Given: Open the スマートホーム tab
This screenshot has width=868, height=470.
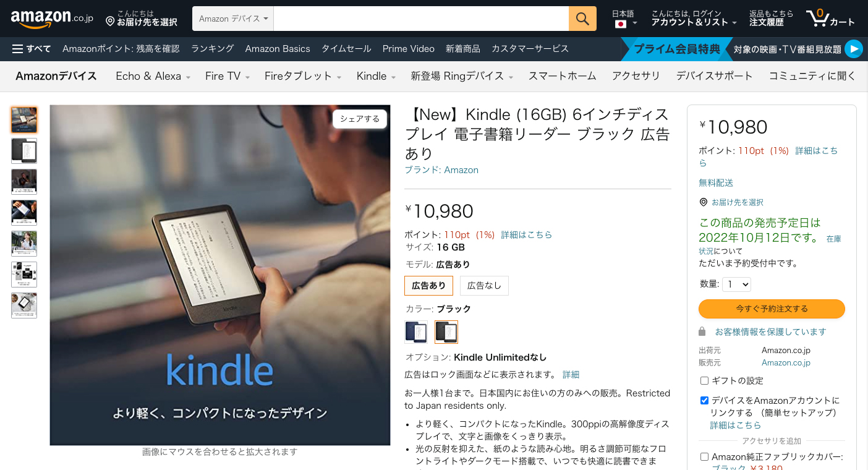Looking at the screenshot, I should point(562,76).
